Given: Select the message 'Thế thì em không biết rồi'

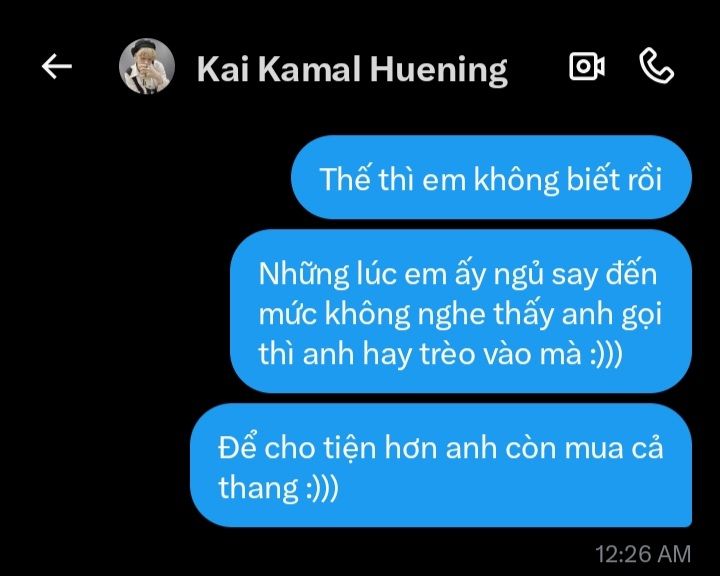Looking at the screenshot, I should pos(491,177).
